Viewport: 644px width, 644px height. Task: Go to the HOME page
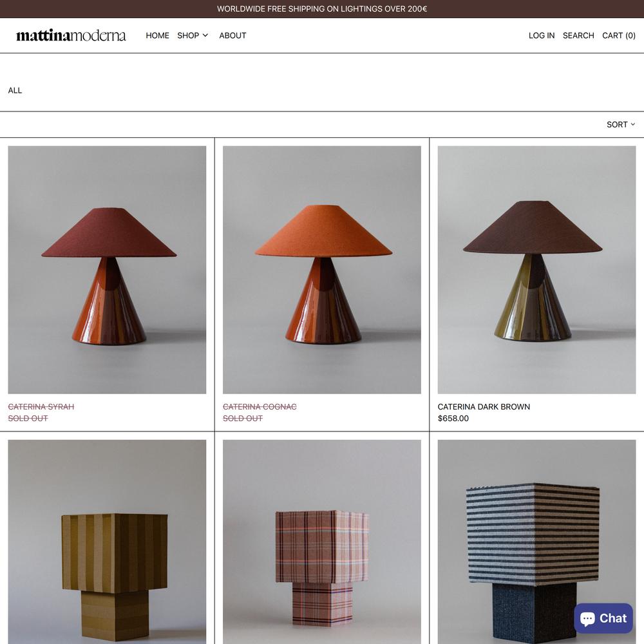click(x=157, y=35)
